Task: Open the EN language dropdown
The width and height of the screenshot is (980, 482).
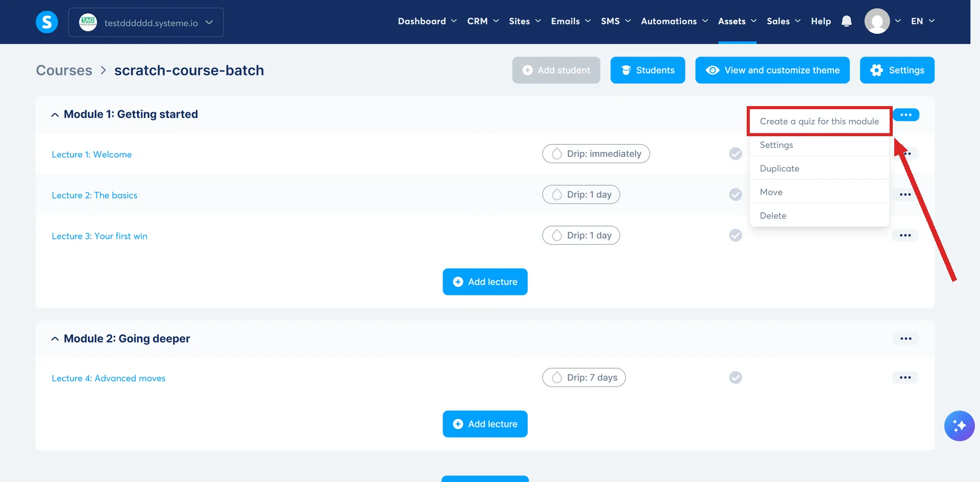Action: click(923, 21)
